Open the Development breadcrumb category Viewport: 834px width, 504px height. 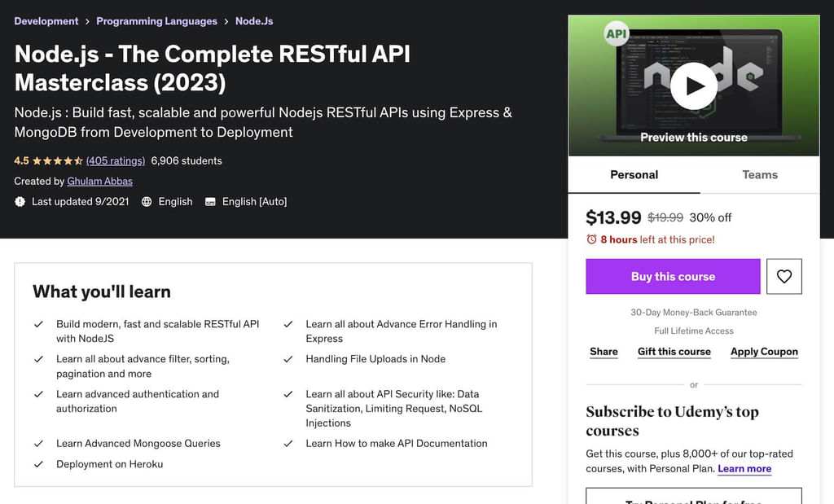pyautogui.click(x=46, y=20)
